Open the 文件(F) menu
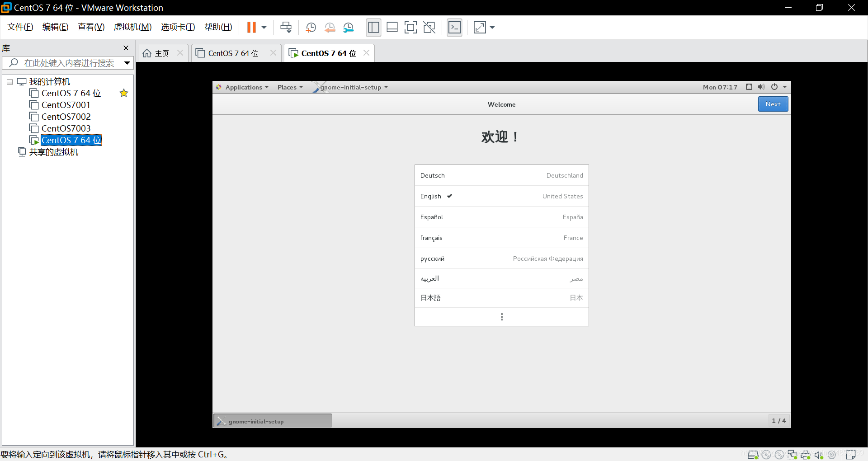The image size is (868, 461). pyautogui.click(x=20, y=27)
